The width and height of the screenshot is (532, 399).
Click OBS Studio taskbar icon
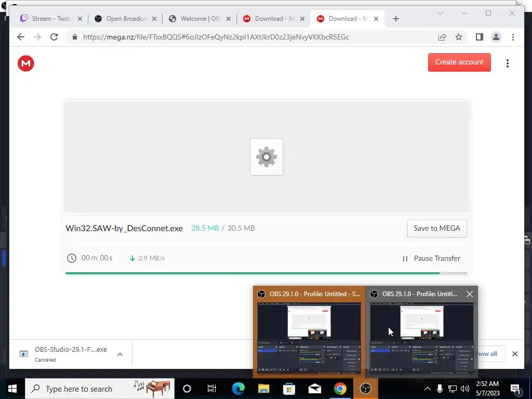[x=365, y=389]
